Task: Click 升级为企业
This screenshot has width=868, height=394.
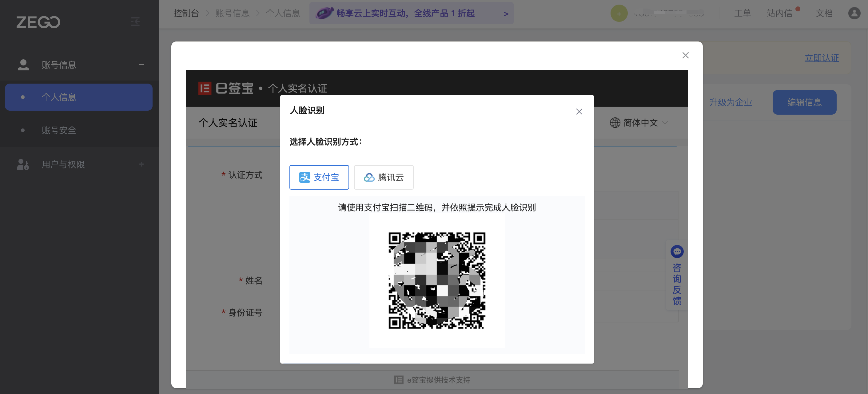Action: point(731,102)
